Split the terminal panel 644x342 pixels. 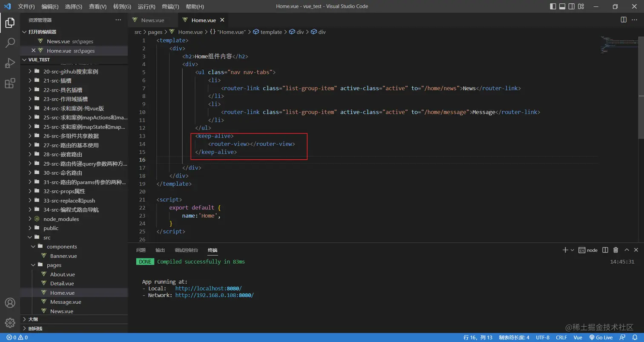605,250
